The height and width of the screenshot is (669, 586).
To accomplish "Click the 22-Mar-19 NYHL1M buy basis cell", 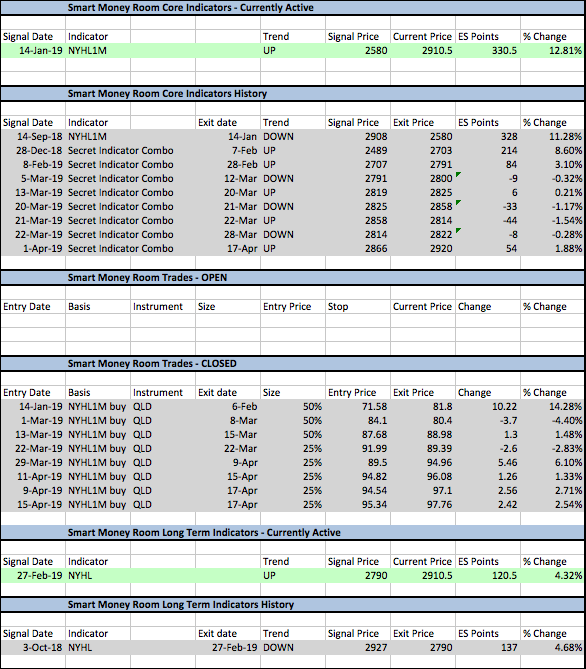I will click(98, 449).
